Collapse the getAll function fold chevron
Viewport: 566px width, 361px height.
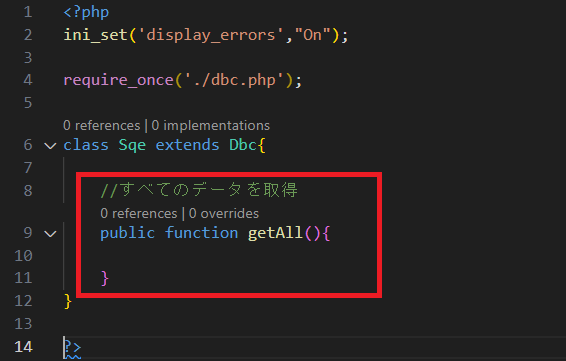(50, 234)
